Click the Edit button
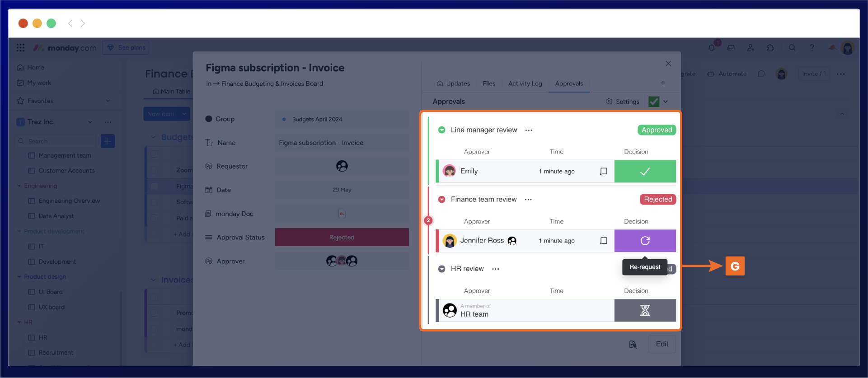This screenshot has height=378, width=868. pos(662,344)
